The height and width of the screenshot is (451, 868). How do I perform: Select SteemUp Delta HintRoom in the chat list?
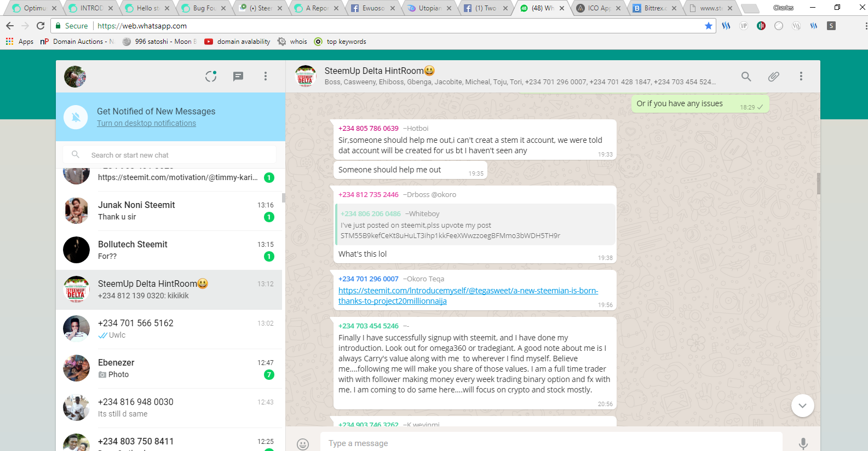[x=169, y=290]
